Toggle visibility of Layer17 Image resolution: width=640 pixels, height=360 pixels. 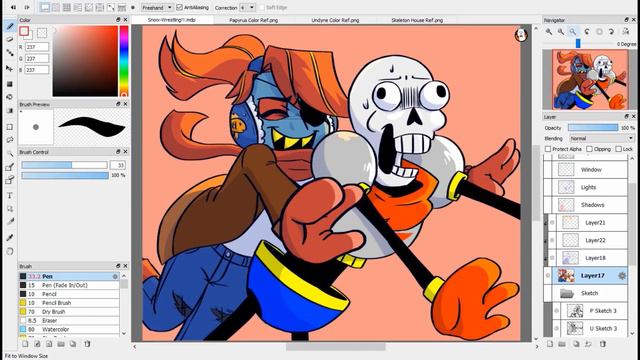point(548,276)
